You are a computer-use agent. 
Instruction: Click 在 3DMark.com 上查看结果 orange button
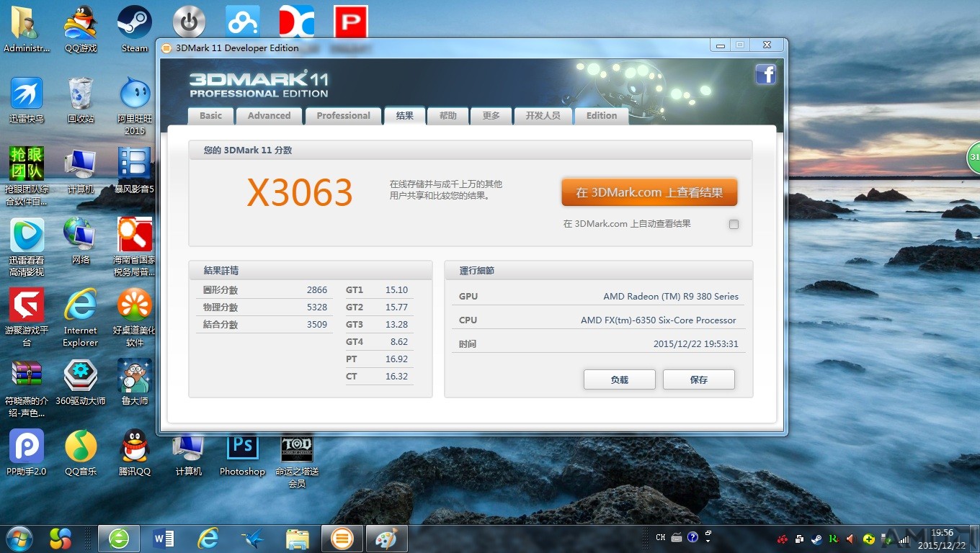[x=649, y=192]
